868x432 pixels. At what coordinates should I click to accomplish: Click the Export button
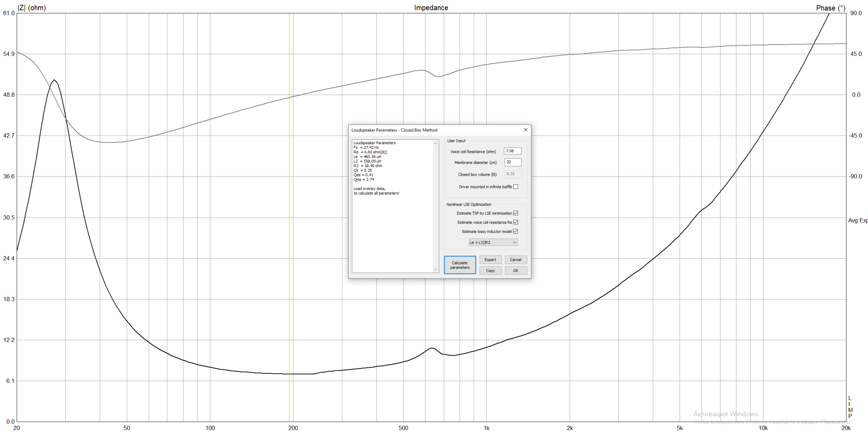tap(490, 259)
